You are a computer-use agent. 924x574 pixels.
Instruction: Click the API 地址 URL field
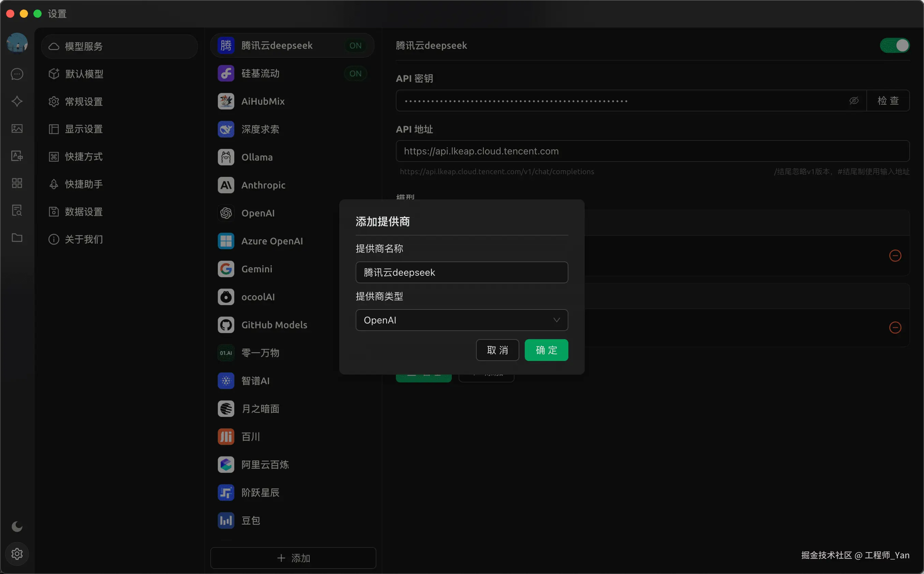pyautogui.click(x=652, y=151)
